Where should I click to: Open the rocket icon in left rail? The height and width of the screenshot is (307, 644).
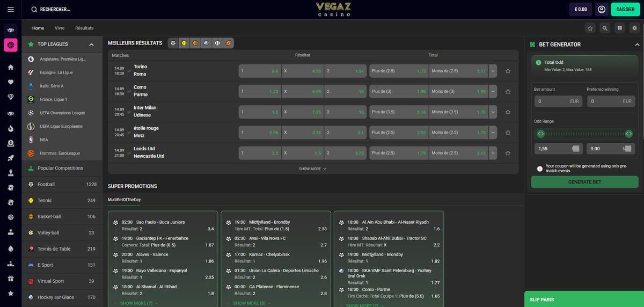click(x=11, y=158)
